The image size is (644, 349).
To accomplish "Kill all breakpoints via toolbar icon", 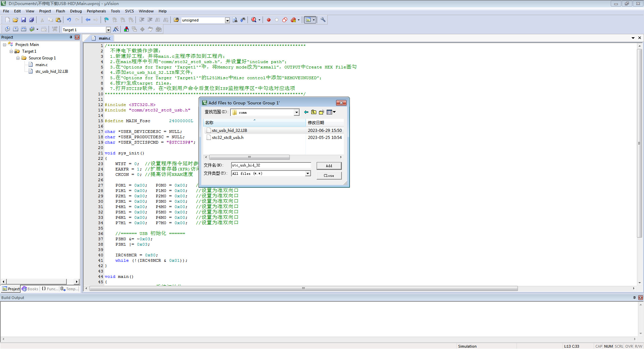I will [293, 20].
